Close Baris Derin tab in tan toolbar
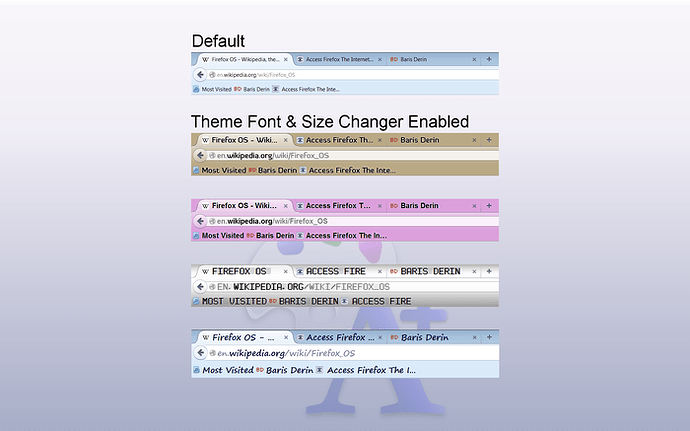The image size is (690, 431). 474,140
